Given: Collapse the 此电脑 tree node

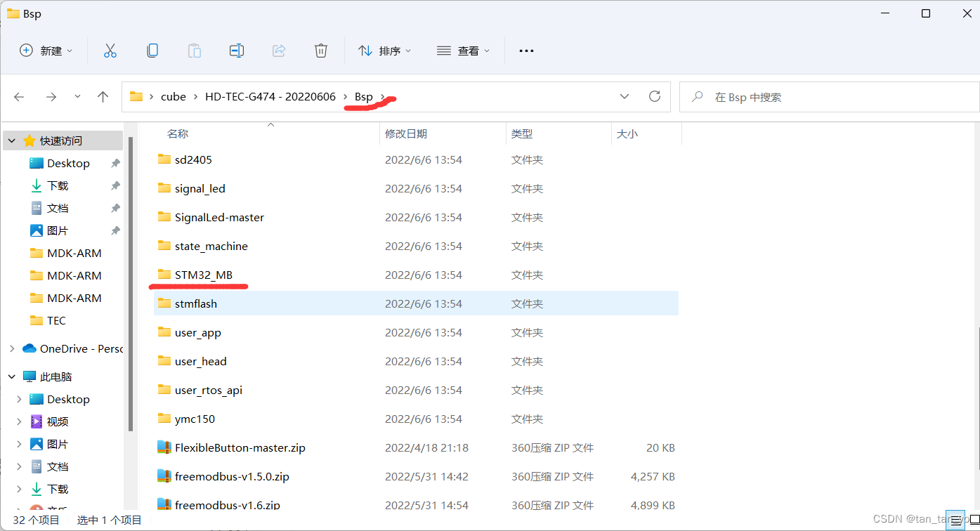Looking at the screenshot, I should [12, 377].
